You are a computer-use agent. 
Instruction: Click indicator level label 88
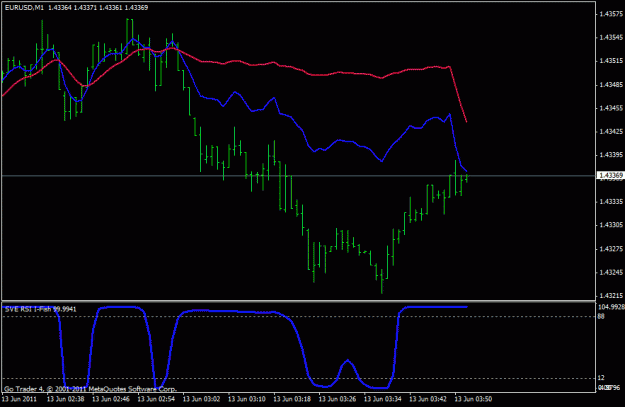tap(601, 317)
